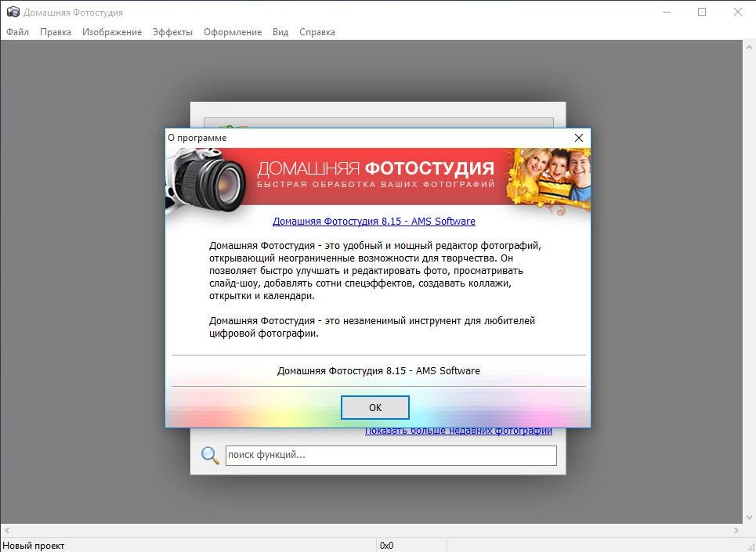Image resolution: width=756 pixels, height=552 pixels.
Task: Click the magnifier search icon
Action: point(210,455)
